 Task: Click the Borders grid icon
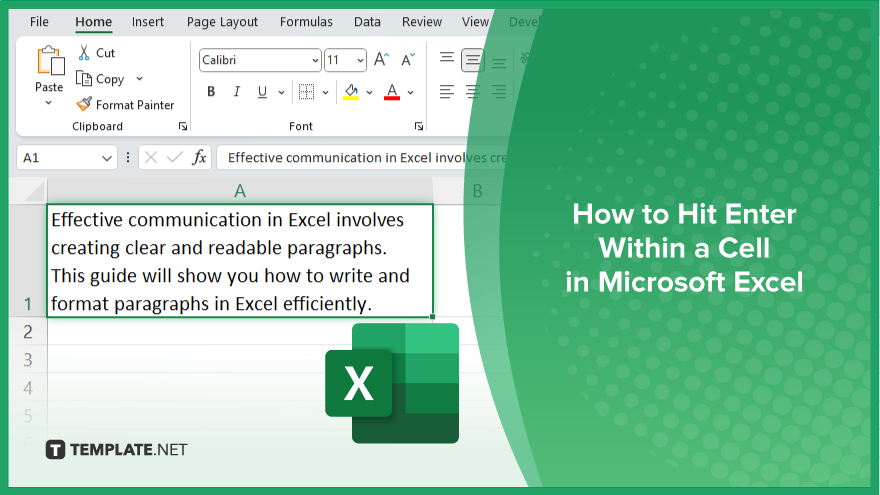[x=306, y=91]
